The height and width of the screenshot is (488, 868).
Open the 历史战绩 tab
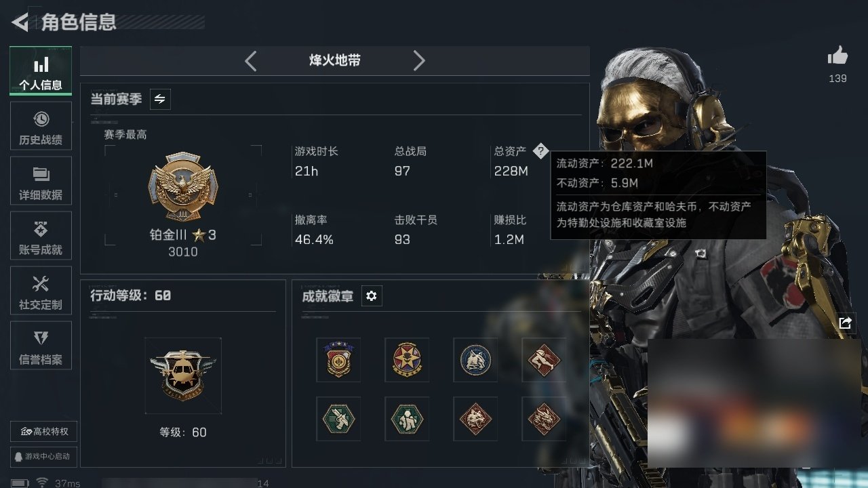(x=41, y=127)
